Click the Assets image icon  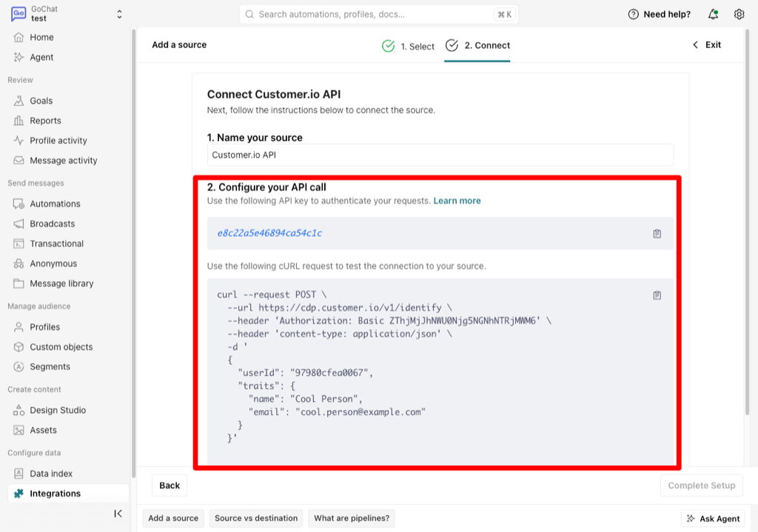[x=19, y=430]
